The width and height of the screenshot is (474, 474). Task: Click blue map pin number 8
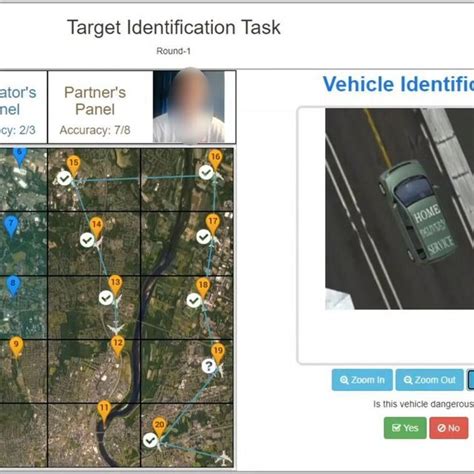coord(13,285)
